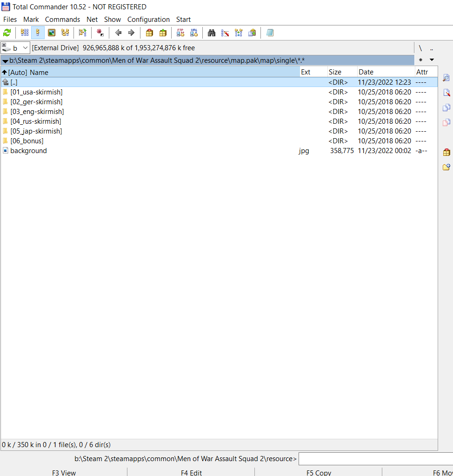453x476 pixels.
Task: Click the pack files toolbar icon
Action: (x=149, y=33)
